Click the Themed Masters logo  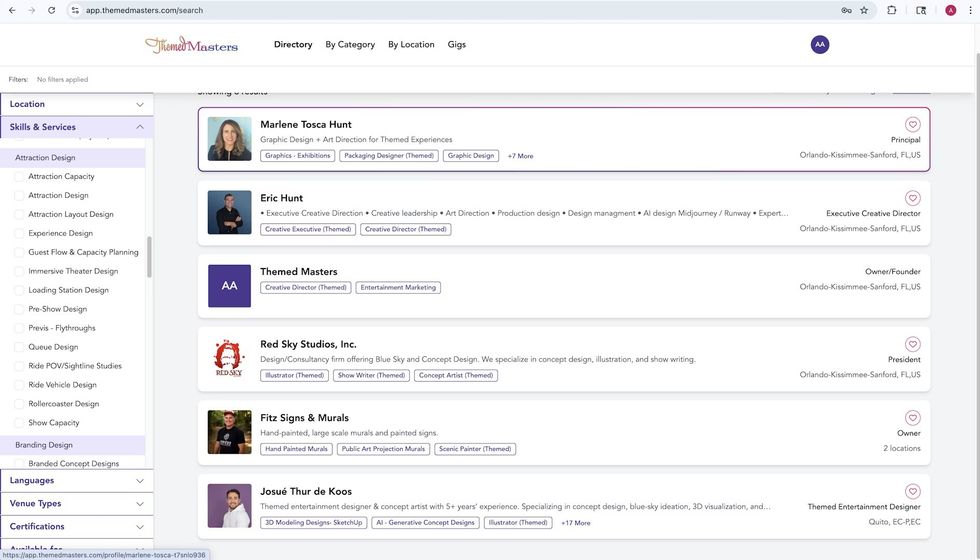click(x=191, y=45)
